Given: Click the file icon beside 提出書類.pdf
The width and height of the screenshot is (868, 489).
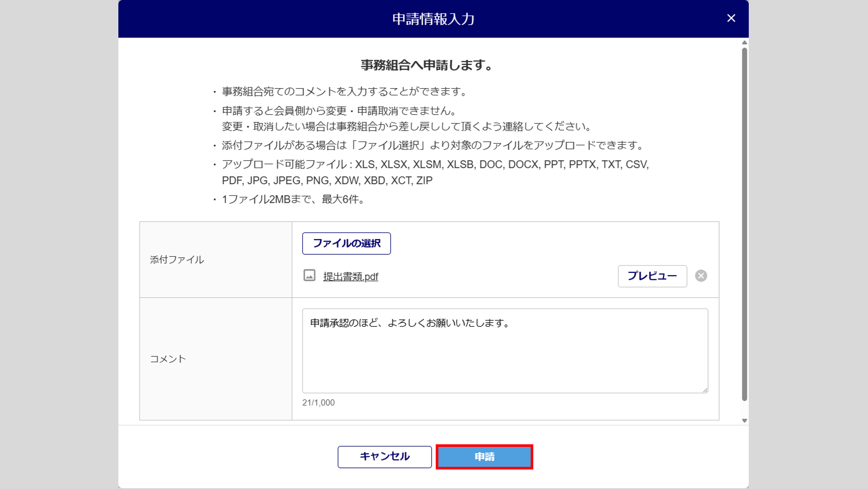Looking at the screenshot, I should coord(309,276).
